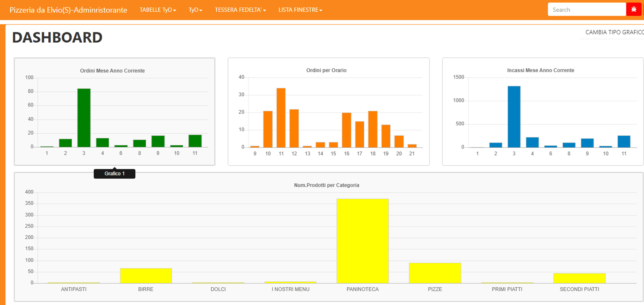Click the yellow BIRRE bar
This screenshot has height=305, width=644.
146,276
